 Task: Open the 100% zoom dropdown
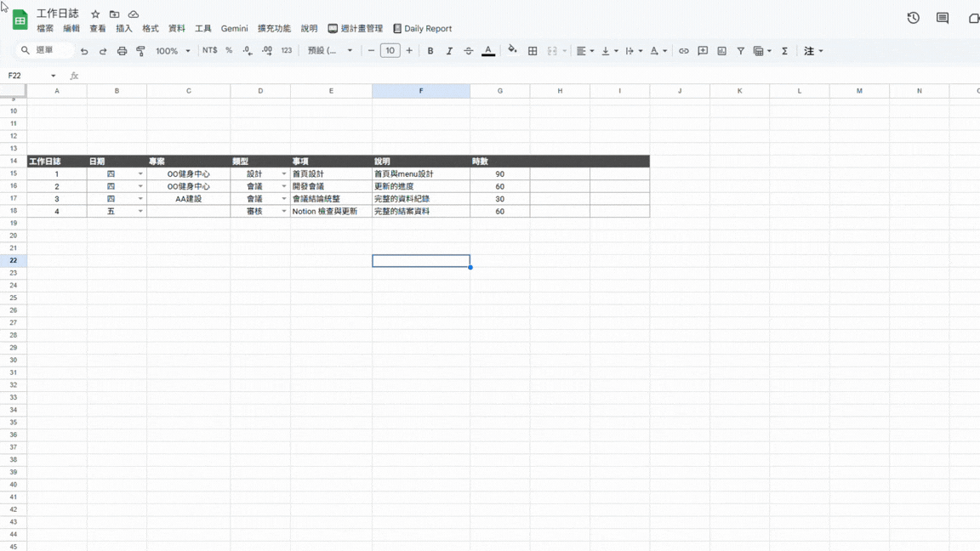(173, 51)
